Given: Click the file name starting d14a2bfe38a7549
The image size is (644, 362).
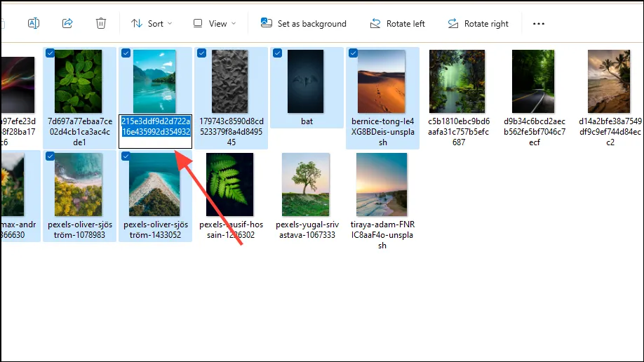Looking at the screenshot, I should tap(610, 132).
